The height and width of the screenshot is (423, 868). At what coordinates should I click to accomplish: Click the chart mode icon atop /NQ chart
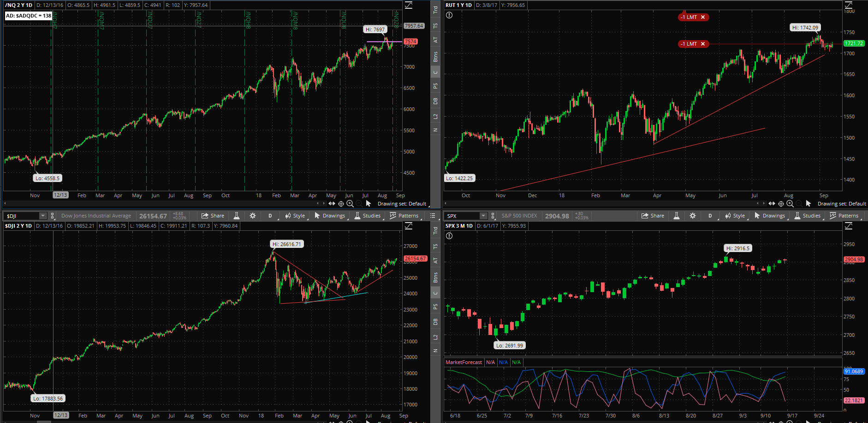coord(409,5)
